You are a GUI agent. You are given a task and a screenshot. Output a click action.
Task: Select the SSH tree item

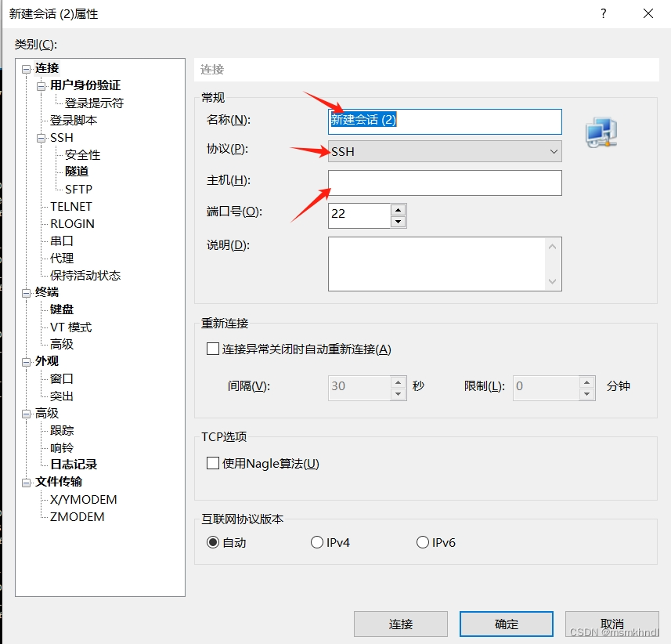coord(62,137)
